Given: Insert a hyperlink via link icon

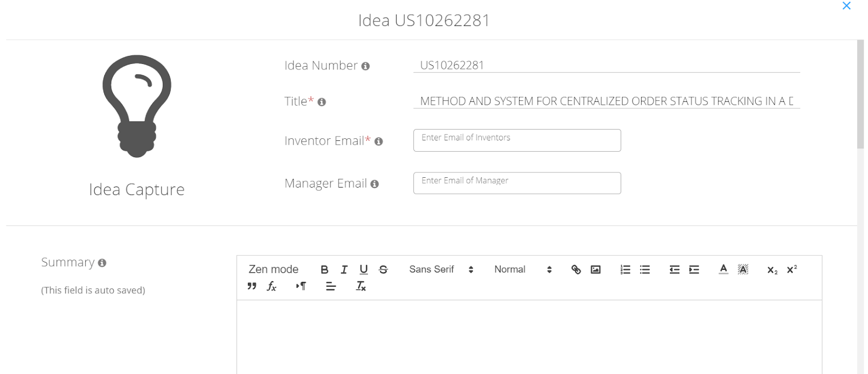Looking at the screenshot, I should 576,269.
